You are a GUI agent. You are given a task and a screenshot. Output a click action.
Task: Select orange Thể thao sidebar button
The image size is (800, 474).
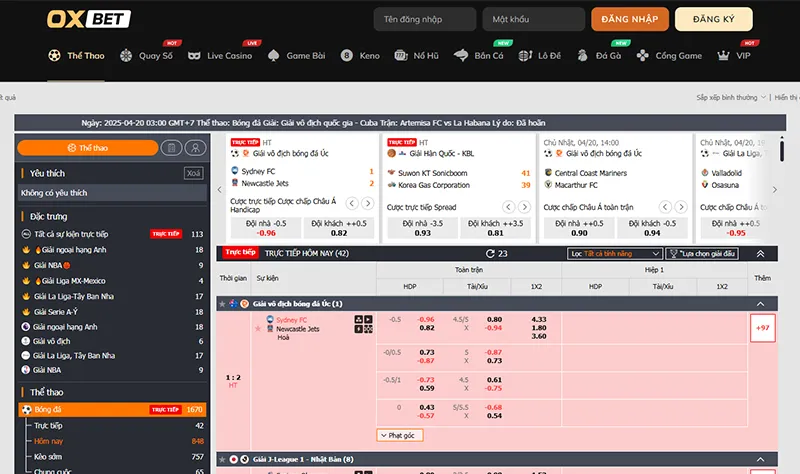point(88,148)
